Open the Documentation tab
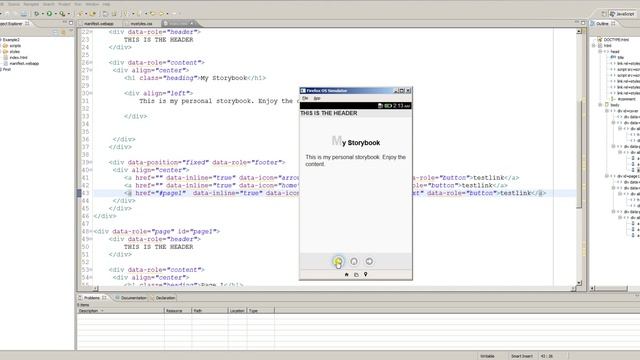 click(133, 298)
